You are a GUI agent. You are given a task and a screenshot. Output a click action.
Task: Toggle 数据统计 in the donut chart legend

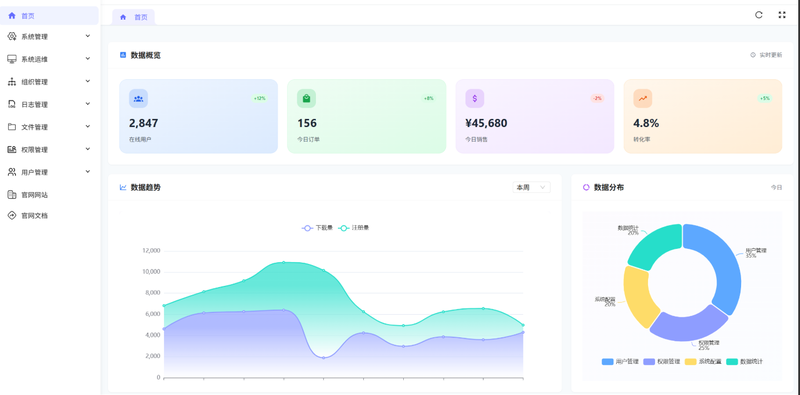pyautogui.click(x=744, y=361)
